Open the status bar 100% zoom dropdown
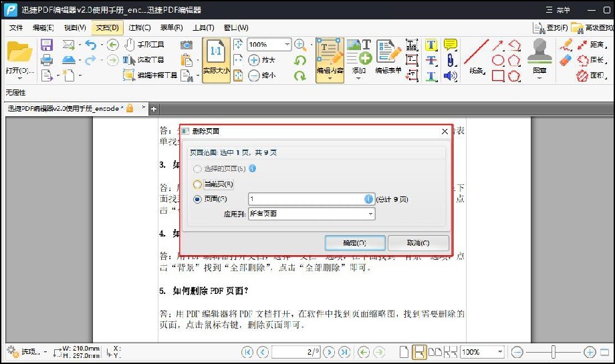Image resolution: width=615 pixels, height=364 pixels. (x=500, y=352)
